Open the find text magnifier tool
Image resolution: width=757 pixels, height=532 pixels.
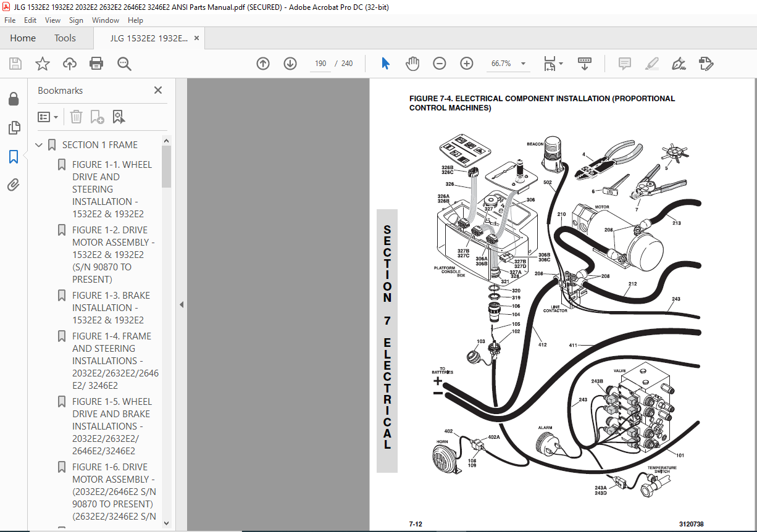click(x=124, y=64)
